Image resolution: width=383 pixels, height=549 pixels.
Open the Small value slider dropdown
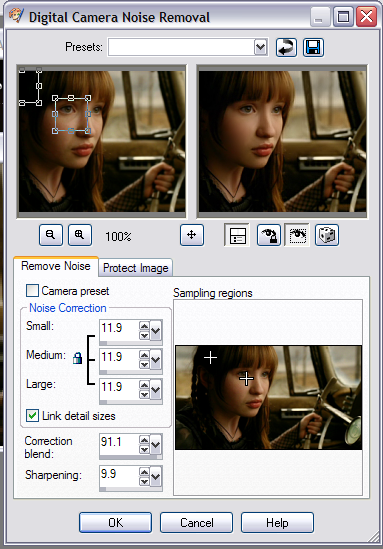point(156,330)
